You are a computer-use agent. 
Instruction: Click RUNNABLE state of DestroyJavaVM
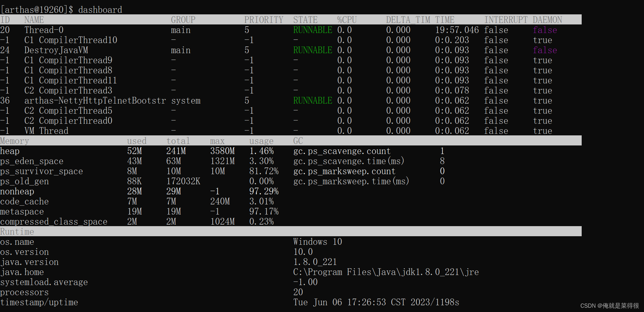[x=313, y=50]
